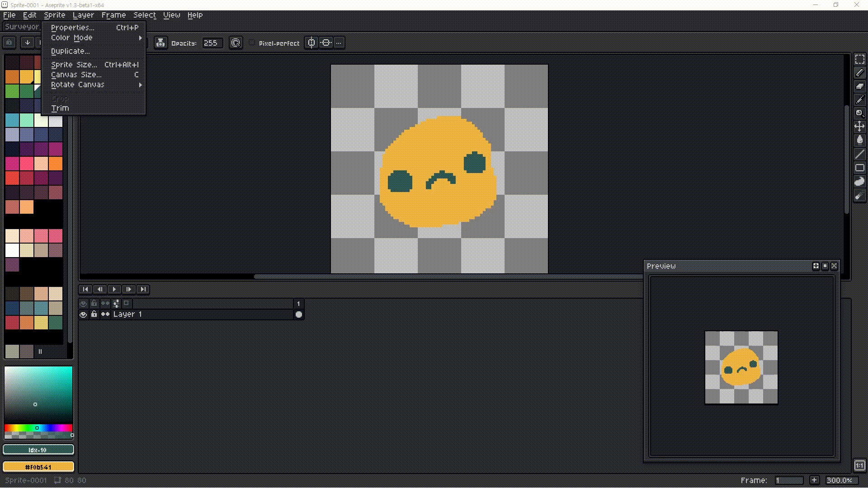Click frame 1 cel of Layer 1
Image resolution: width=868 pixels, height=488 pixels.
point(299,314)
